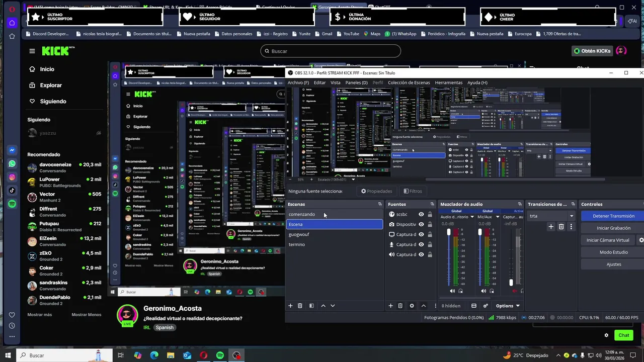
Task: Click Iniciar Cámara Virtual button
Action: tap(608, 240)
